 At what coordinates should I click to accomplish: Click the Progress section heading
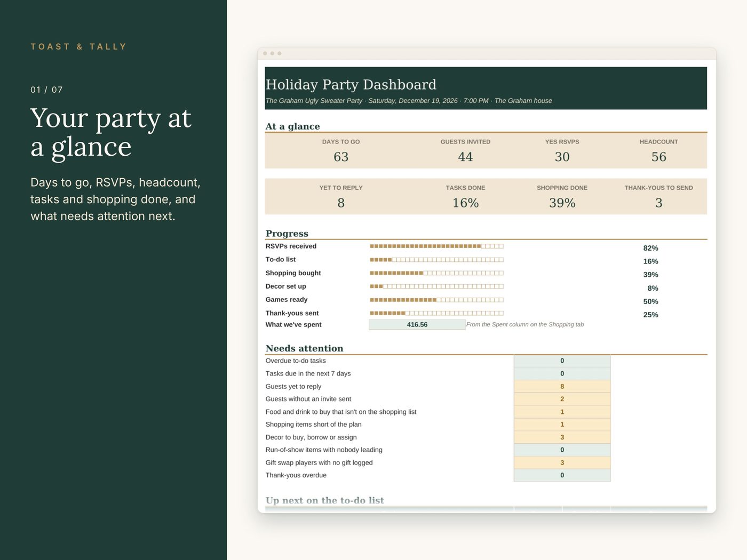[287, 234]
